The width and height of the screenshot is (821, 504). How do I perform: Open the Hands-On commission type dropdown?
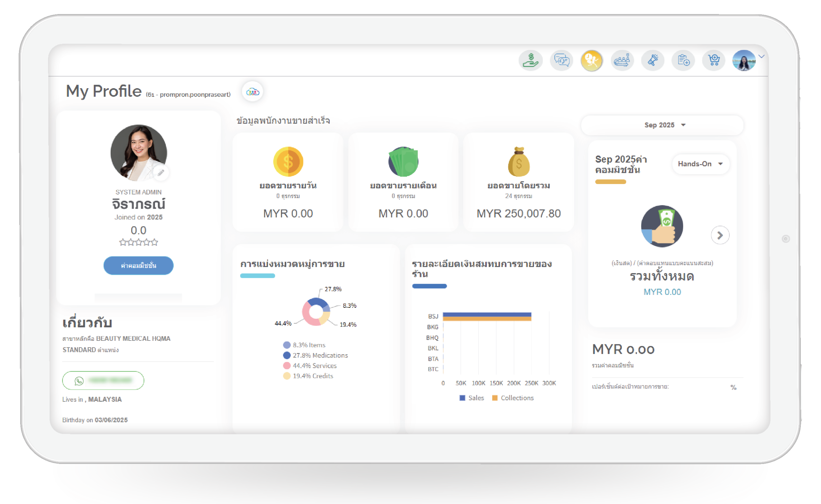tap(700, 164)
